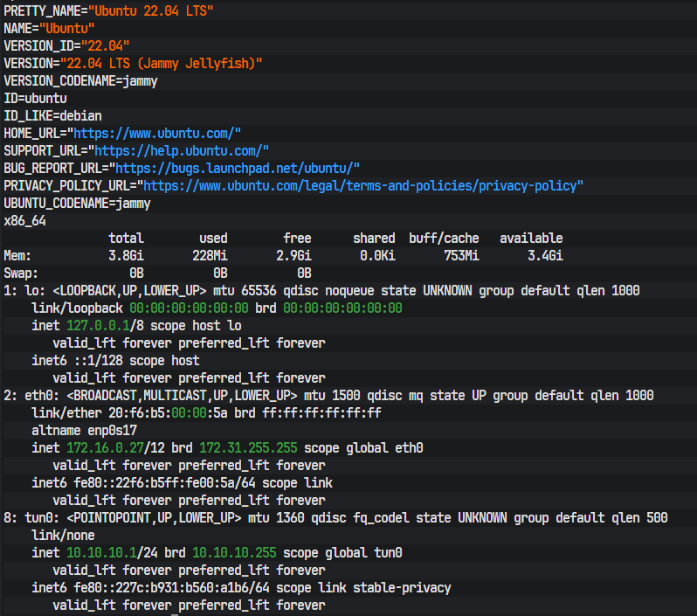The width and height of the screenshot is (697, 616).
Task: Click the loopback brd address 00:00:00:00:00:00
Action: coord(342,308)
